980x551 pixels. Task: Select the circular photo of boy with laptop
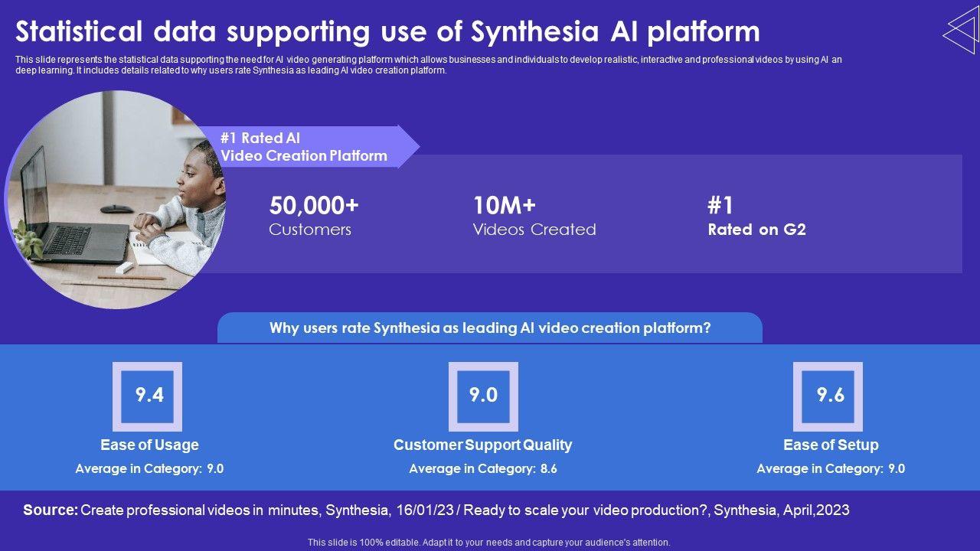(115, 201)
